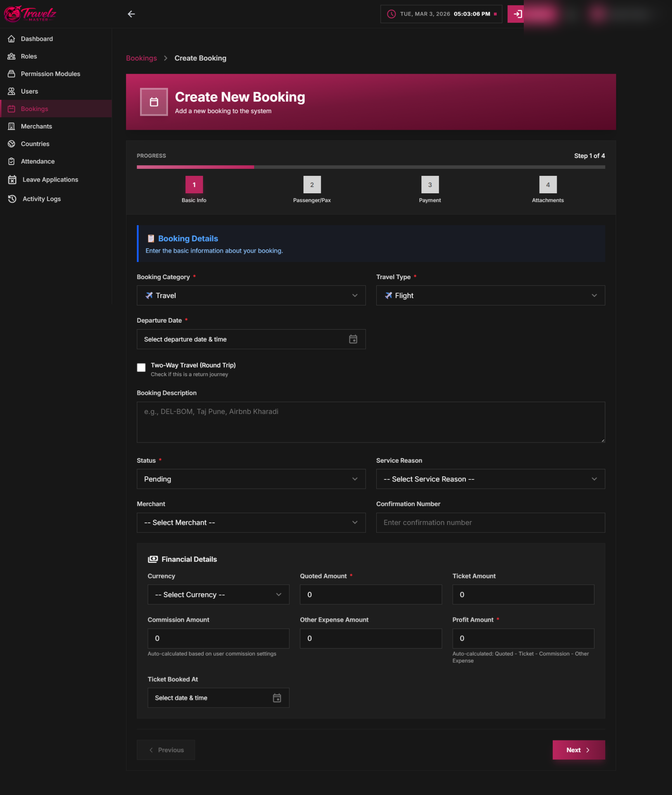Click the Confirmation Number input field
The height and width of the screenshot is (795, 672).
point(490,522)
